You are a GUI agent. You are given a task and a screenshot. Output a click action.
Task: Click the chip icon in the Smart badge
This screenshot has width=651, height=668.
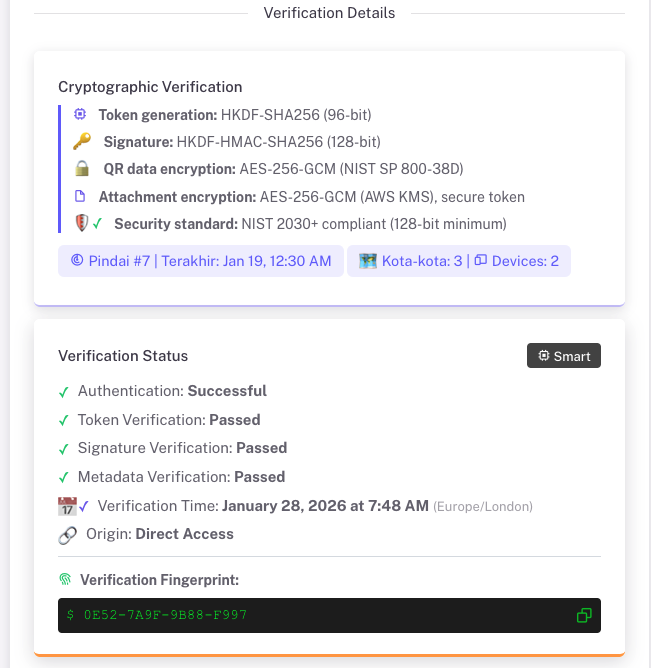click(x=544, y=355)
